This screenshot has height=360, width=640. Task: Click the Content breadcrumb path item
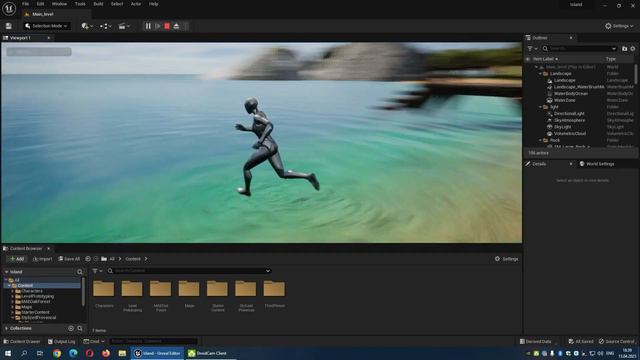click(133, 259)
